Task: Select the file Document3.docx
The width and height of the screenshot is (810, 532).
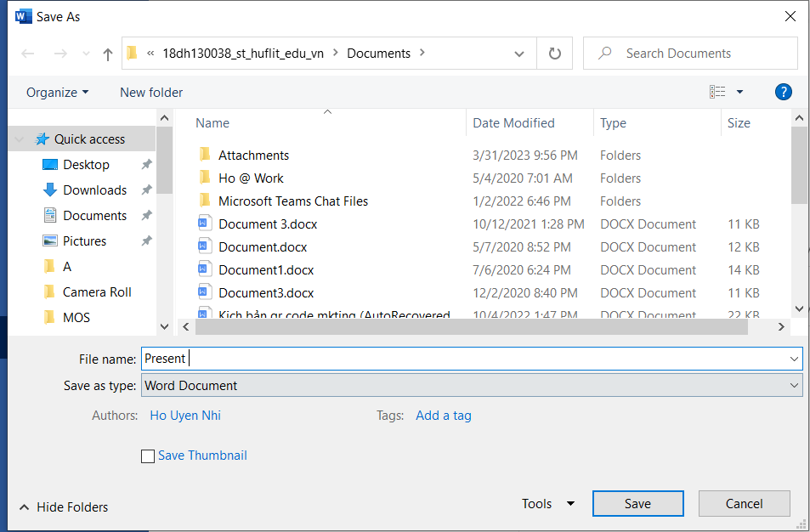Action: coord(266,293)
